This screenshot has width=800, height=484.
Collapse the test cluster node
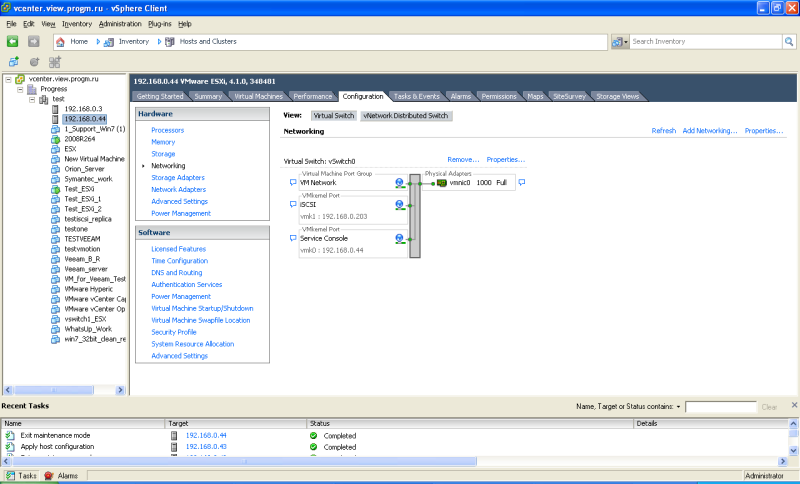[x=32, y=99]
